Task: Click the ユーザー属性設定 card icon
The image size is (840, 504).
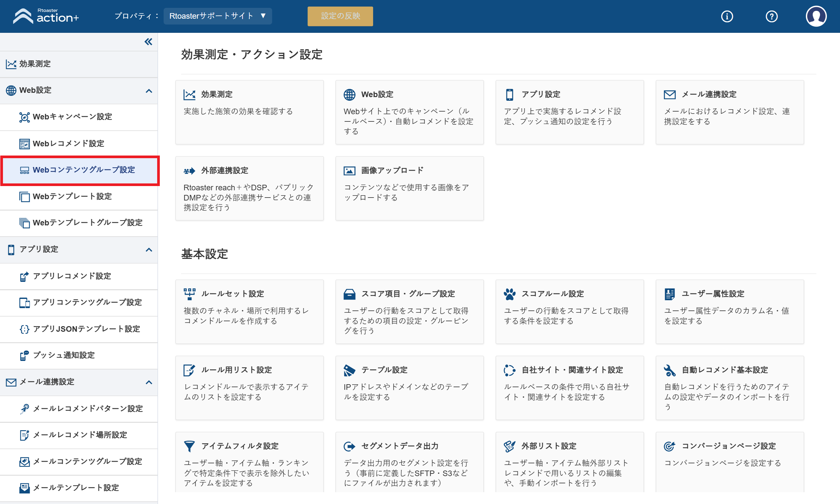Action: (x=670, y=294)
